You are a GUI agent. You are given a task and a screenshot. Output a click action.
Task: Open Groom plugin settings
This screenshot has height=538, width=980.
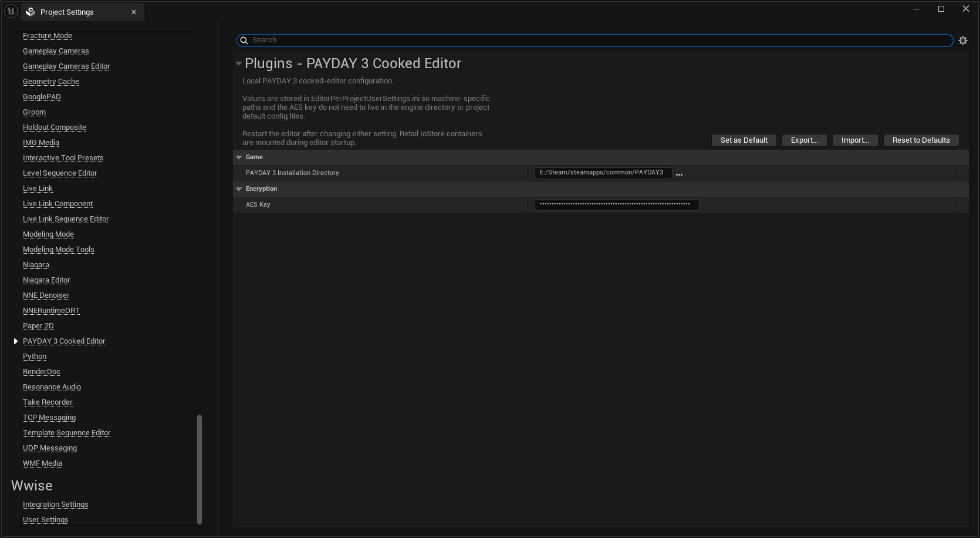click(x=34, y=112)
